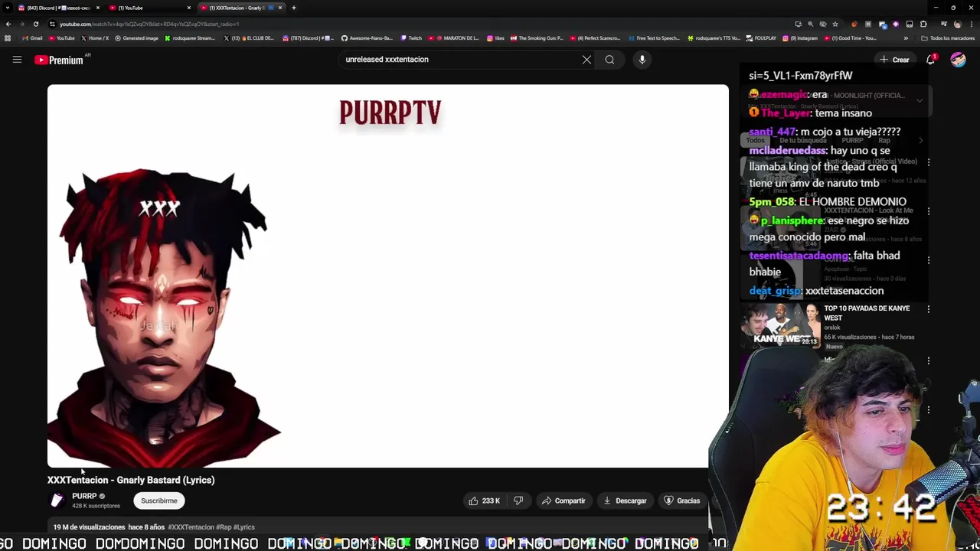
Task: Open TOP 10 PAYADAS DE KANYE WEST thumbnail
Action: tap(779, 325)
